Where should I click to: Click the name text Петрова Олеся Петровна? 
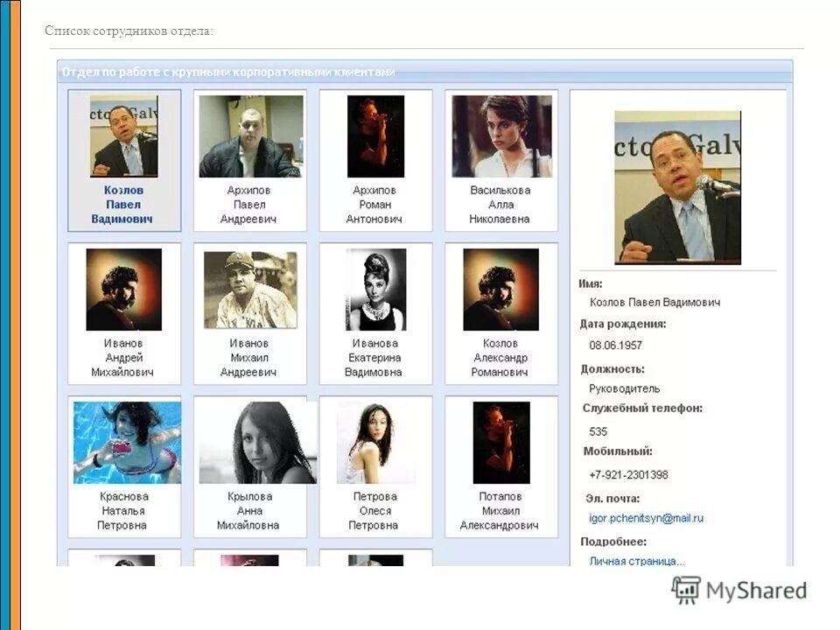click(374, 510)
